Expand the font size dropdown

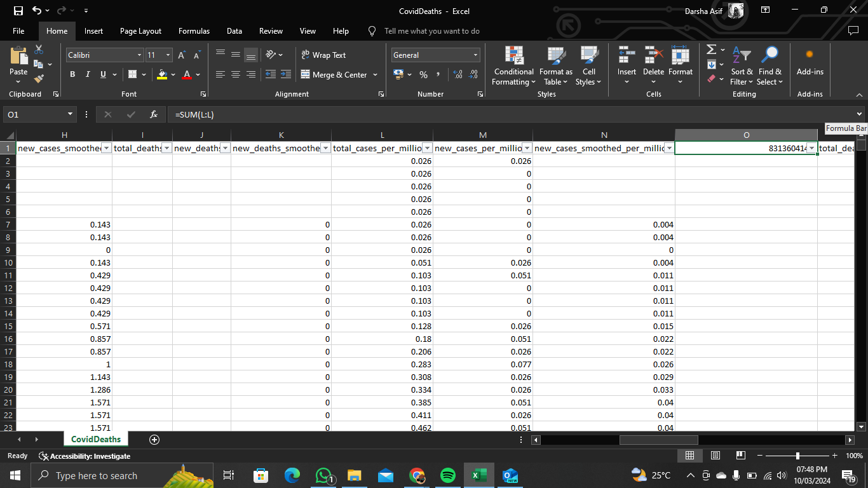(x=168, y=55)
